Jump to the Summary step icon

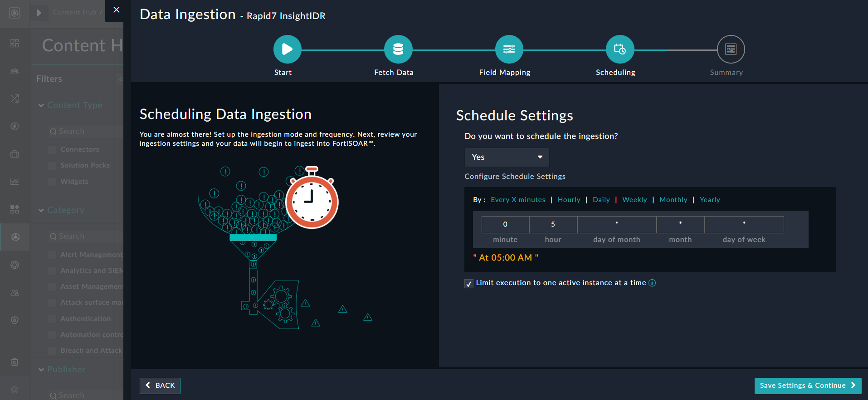730,49
